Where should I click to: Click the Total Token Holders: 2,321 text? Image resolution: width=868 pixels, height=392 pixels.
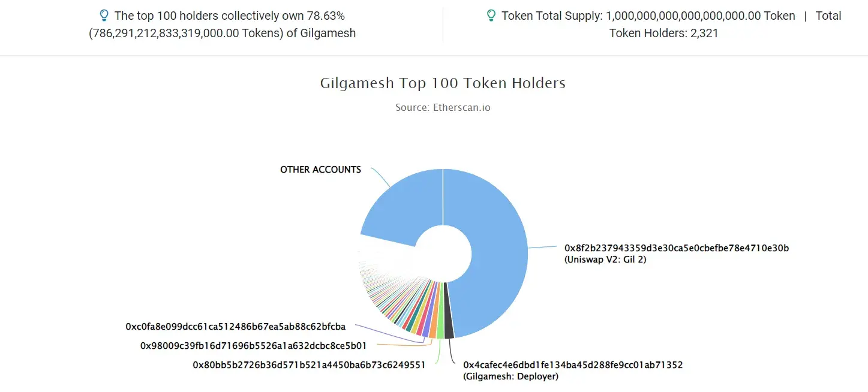coord(725,25)
